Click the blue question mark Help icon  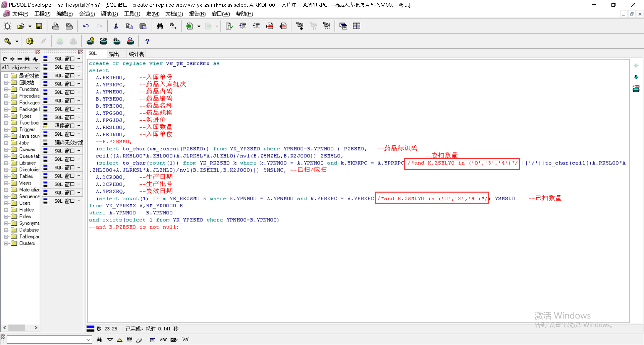click(147, 41)
